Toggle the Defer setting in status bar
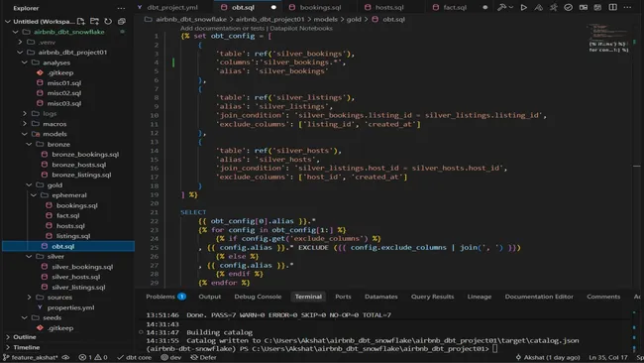The image size is (644, 363). 204,358
